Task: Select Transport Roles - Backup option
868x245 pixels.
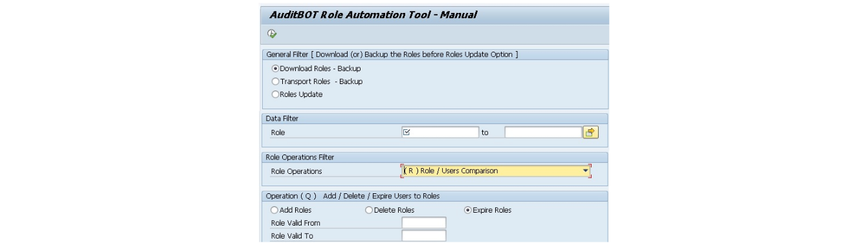Action: coord(275,81)
